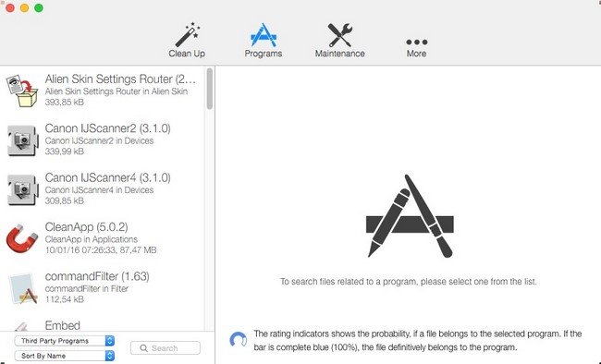Open the Maintenance wrench and screwdriver icon
The height and width of the screenshot is (364, 601).
click(x=339, y=35)
